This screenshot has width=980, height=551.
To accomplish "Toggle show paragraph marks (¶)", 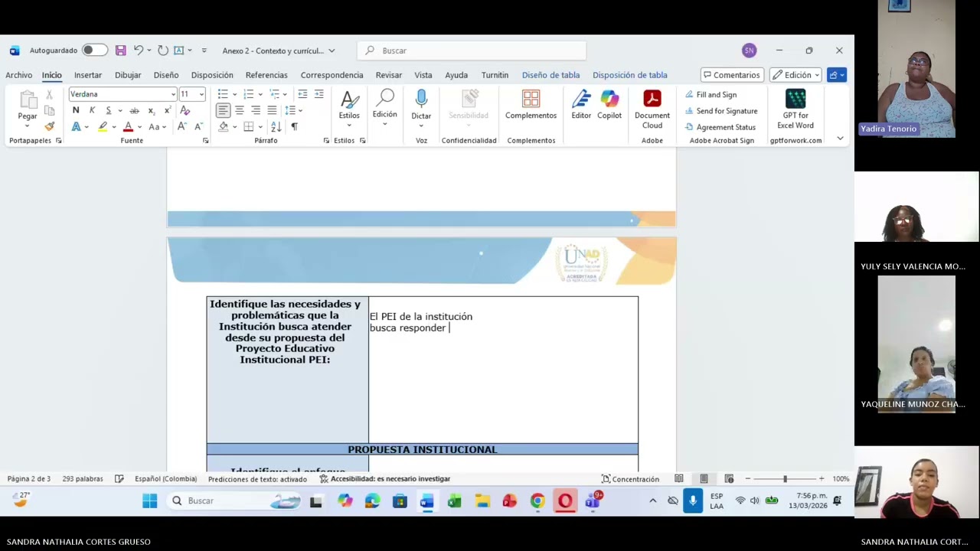I will point(294,127).
